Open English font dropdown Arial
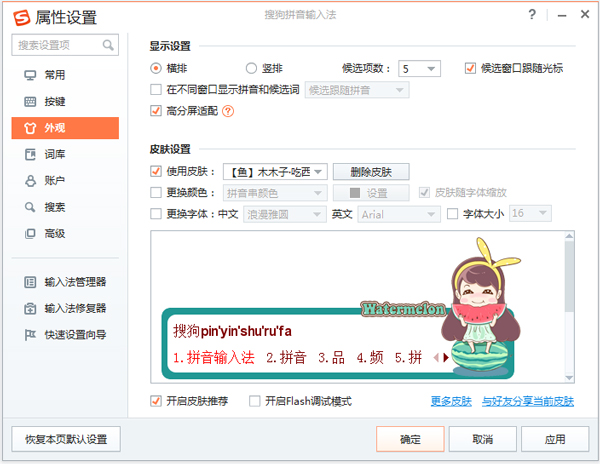This screenshot has width=600, height=464. 399,214
